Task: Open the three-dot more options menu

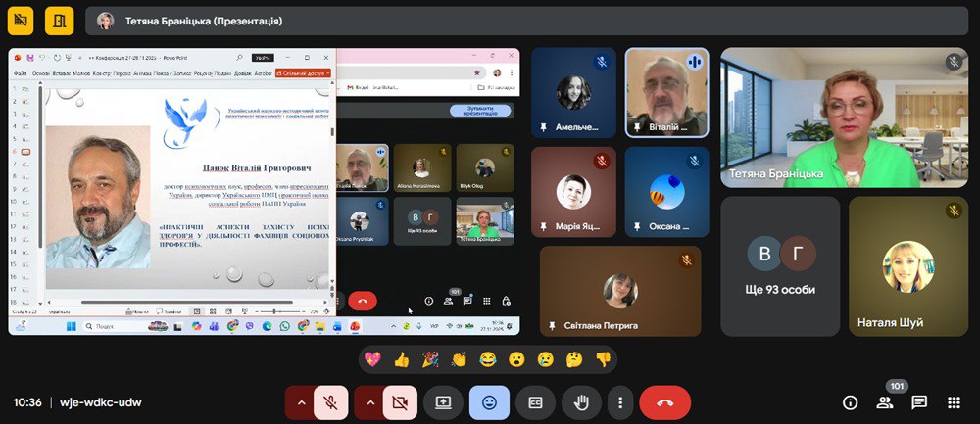Action: [x=619, y=402]
